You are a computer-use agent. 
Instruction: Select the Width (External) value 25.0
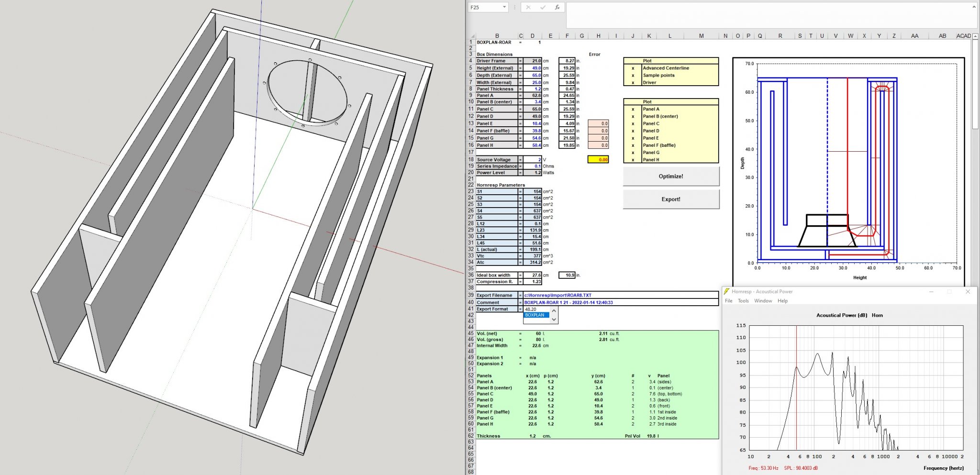coord(533,82)
